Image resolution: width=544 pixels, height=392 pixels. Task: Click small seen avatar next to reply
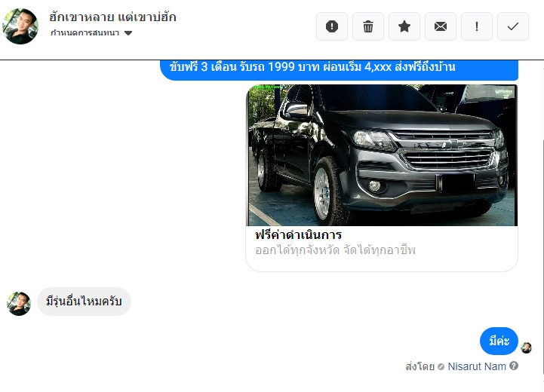click(526, 348)
